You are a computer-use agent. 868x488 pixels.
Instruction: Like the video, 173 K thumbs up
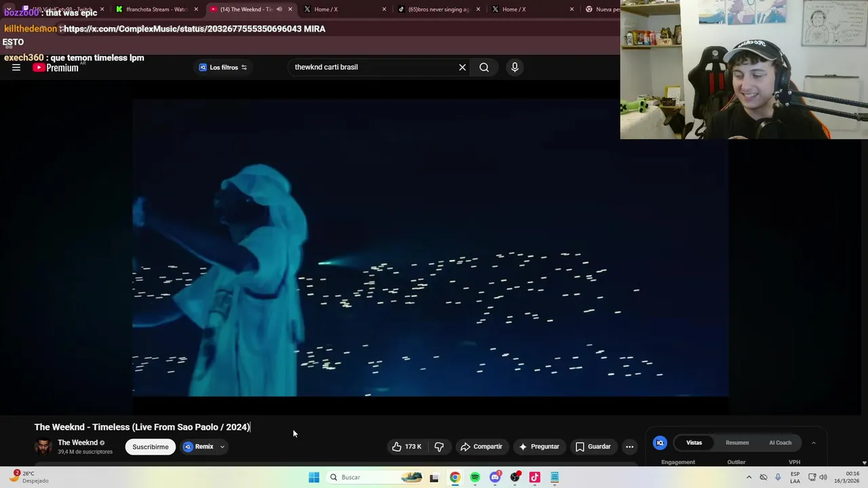pos(406,447)
